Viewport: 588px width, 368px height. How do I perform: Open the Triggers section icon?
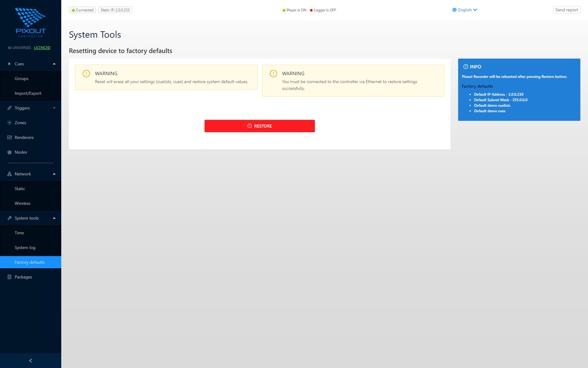[x=9, y=108]
